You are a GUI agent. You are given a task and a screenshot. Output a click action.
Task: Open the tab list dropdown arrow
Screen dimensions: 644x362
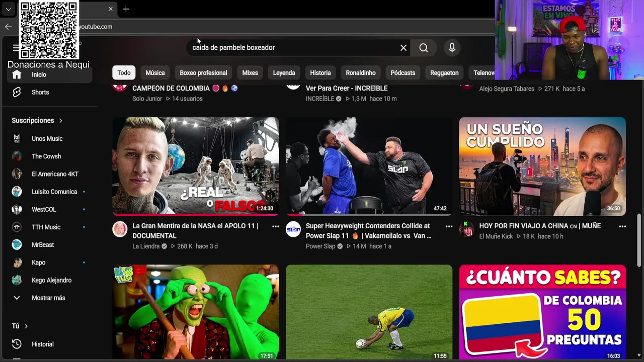(9, 9)
